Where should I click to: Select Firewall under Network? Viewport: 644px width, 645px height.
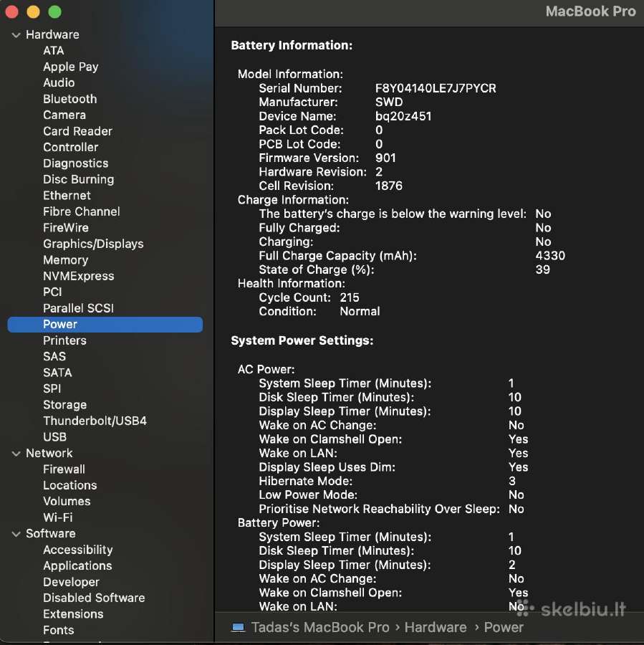pos(64,469)
